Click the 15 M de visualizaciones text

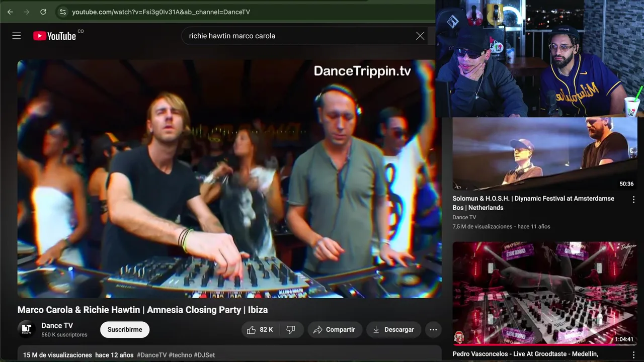point(57,355)
